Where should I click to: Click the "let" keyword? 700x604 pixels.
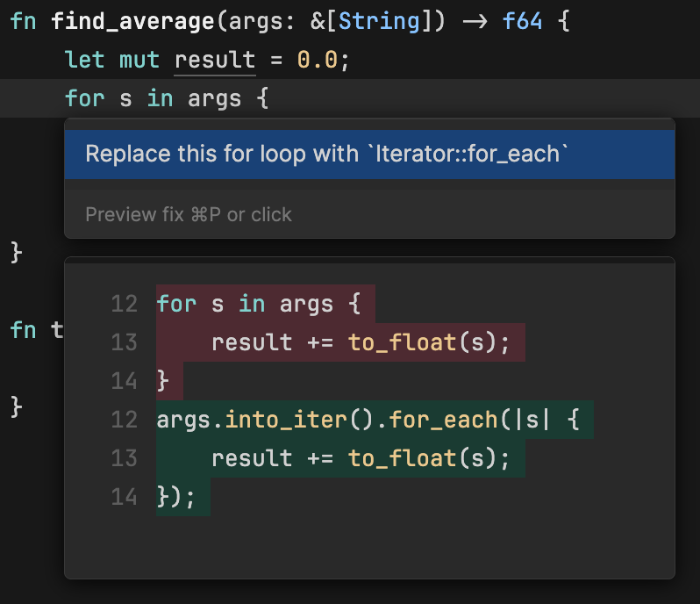click(85, 60)
